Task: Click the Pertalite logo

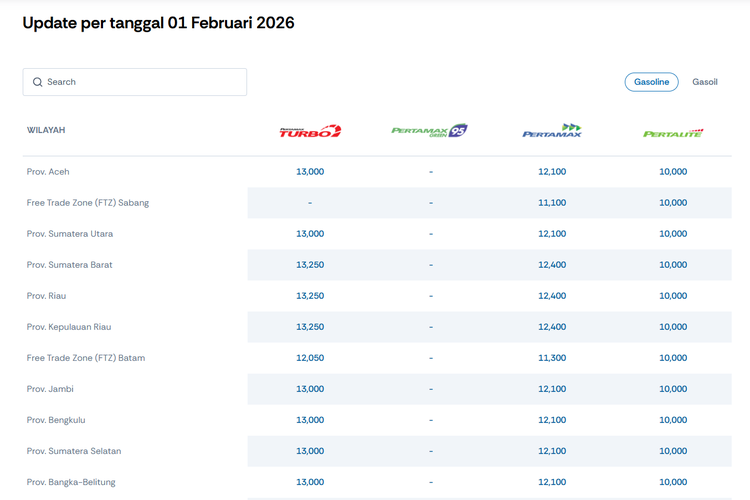Action: [x=673, y=133]
